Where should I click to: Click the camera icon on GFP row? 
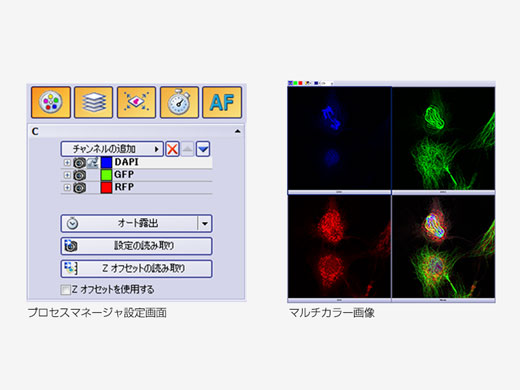tap(79, 175)
